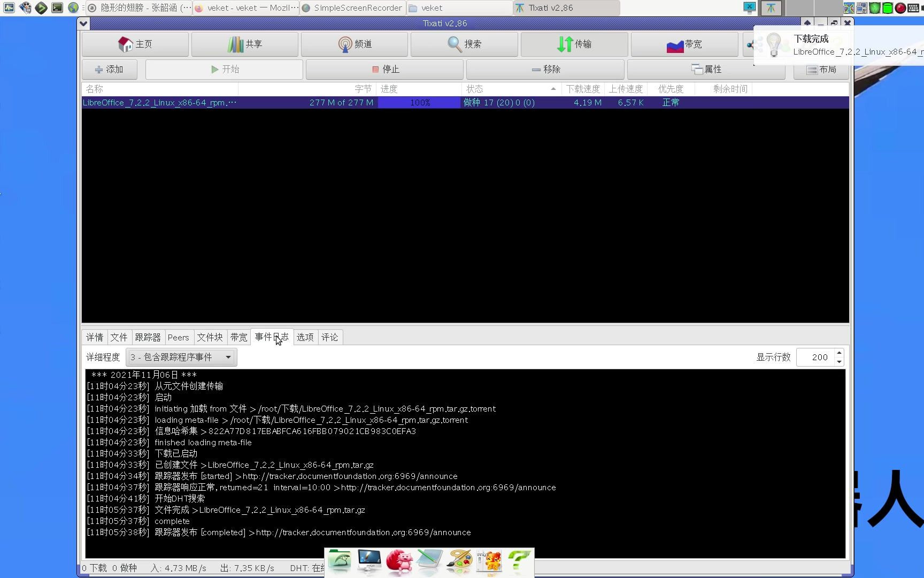Sort transfers by 剩余时间 column
924x578 pixels.
(x=723, y=89)
